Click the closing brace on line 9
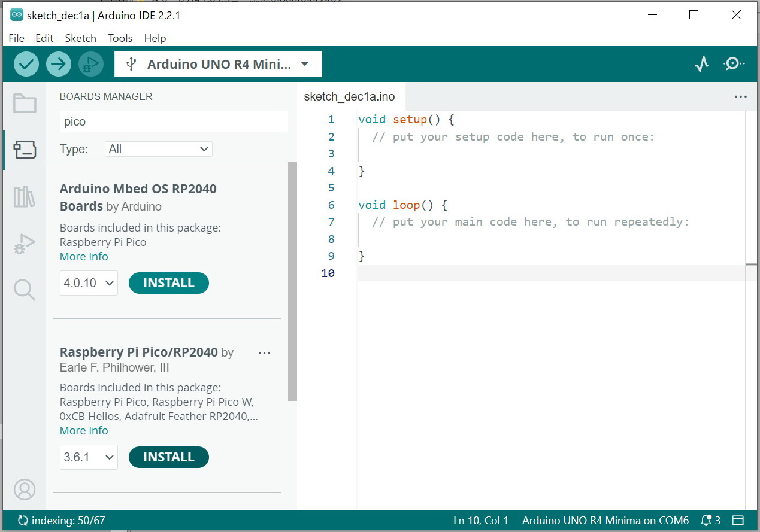Screen dimensions: 760x532 pyautogui.click(x=361, y=256)
